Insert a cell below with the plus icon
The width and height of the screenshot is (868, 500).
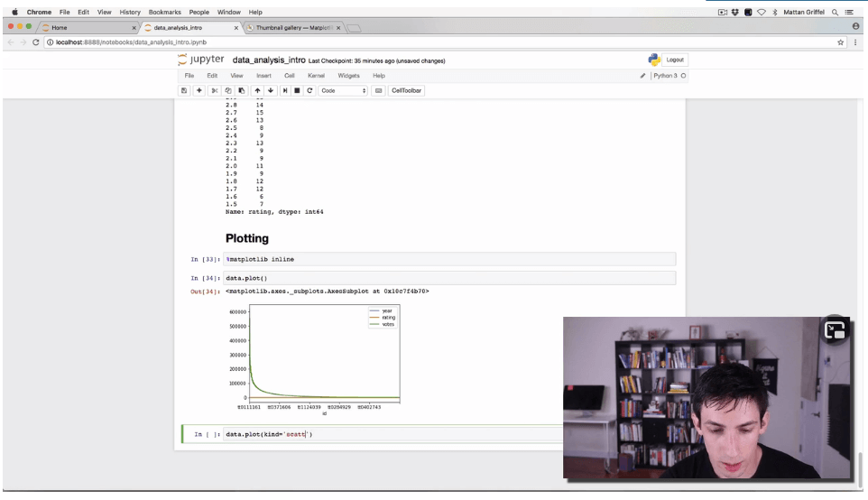point(199,91)
